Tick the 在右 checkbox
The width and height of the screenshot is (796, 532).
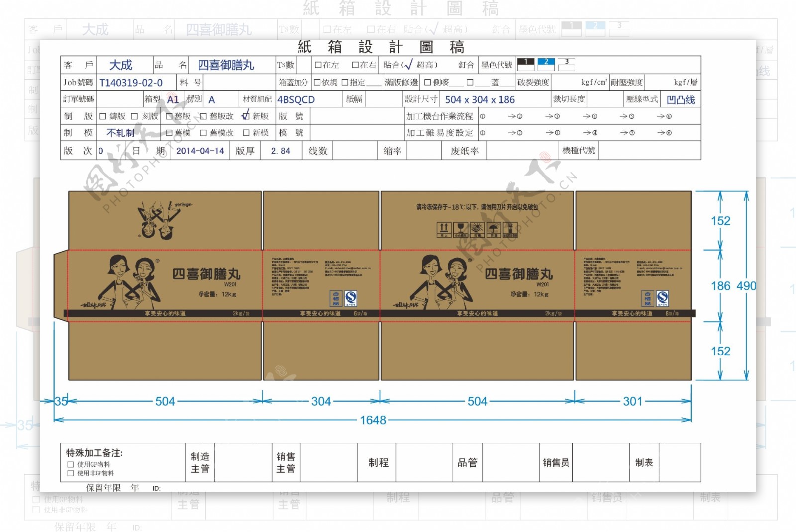[355, 65]
